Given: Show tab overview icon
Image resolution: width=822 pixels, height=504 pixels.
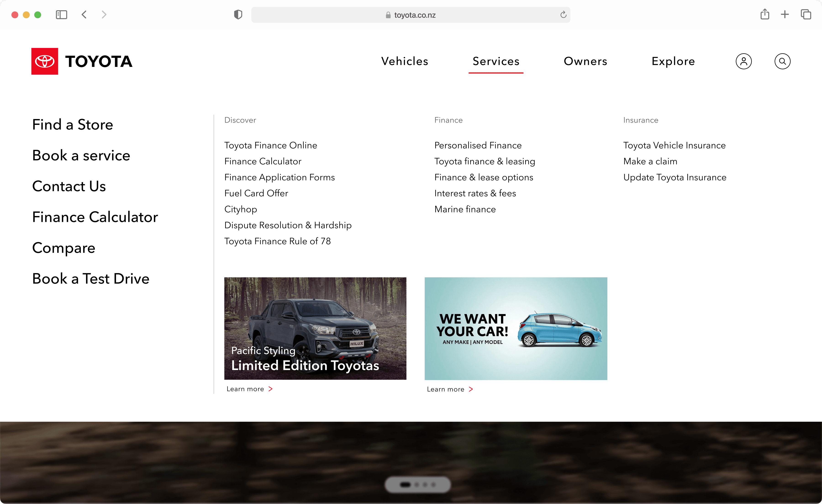Looking at the screenshot, I should (x=806, y=15).
